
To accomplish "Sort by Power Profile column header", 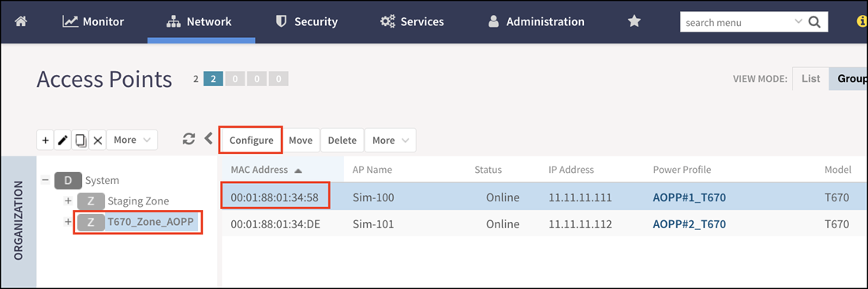I will coord(682,170).
